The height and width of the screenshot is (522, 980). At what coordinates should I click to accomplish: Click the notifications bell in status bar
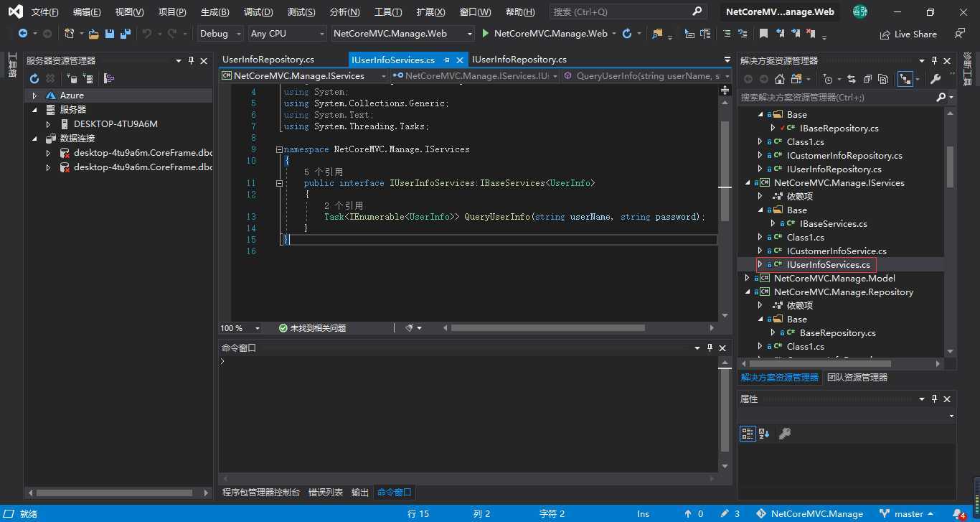click(960, 514)
